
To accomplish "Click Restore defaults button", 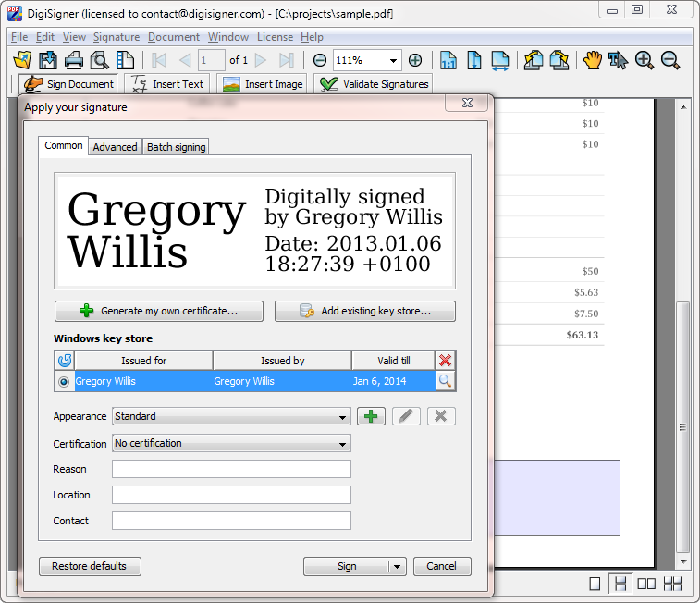I will click(90, 567).
